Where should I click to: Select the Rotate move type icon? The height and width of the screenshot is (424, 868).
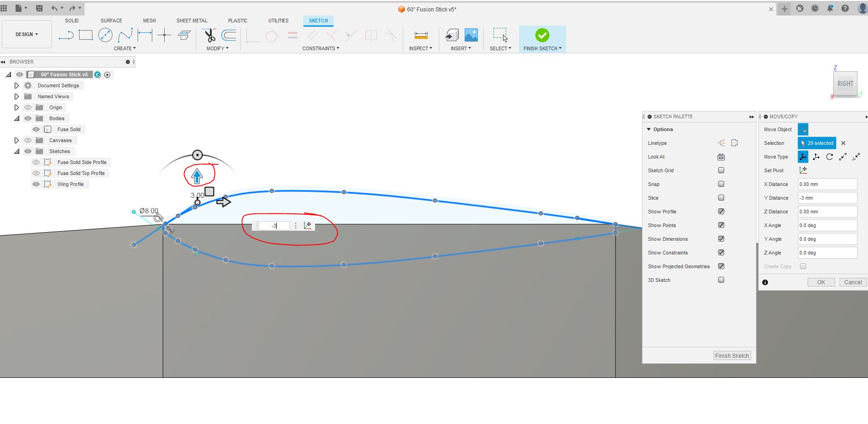click(830, 157)
